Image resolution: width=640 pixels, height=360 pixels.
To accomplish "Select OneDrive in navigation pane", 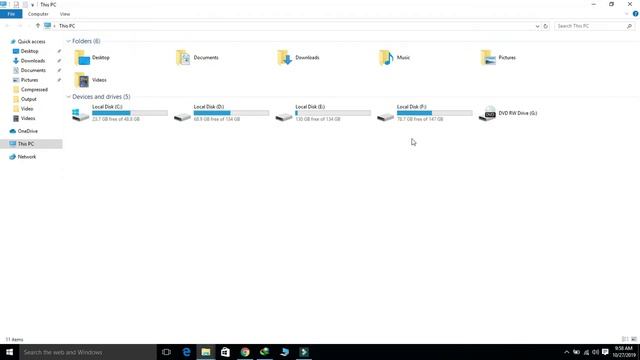I will tap(27, 131).
